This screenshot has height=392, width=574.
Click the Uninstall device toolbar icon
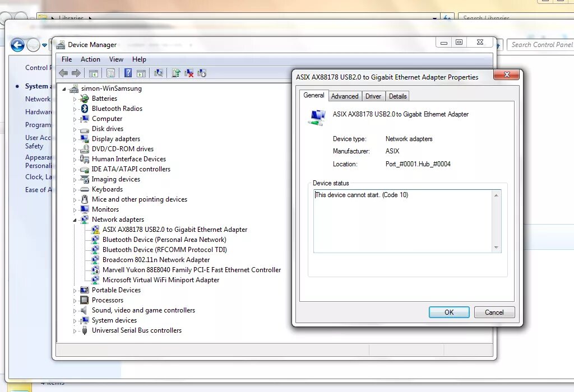pos(189,73)
